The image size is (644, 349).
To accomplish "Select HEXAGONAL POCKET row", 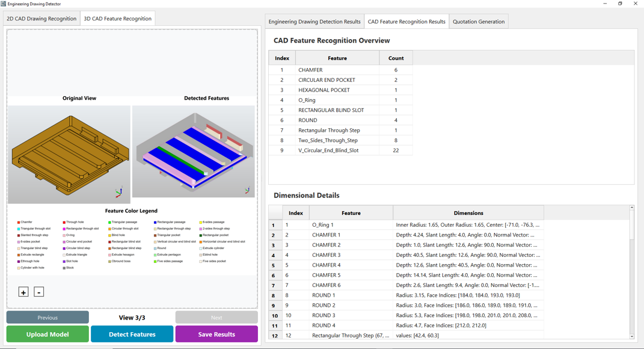I will tap(341, 90).
